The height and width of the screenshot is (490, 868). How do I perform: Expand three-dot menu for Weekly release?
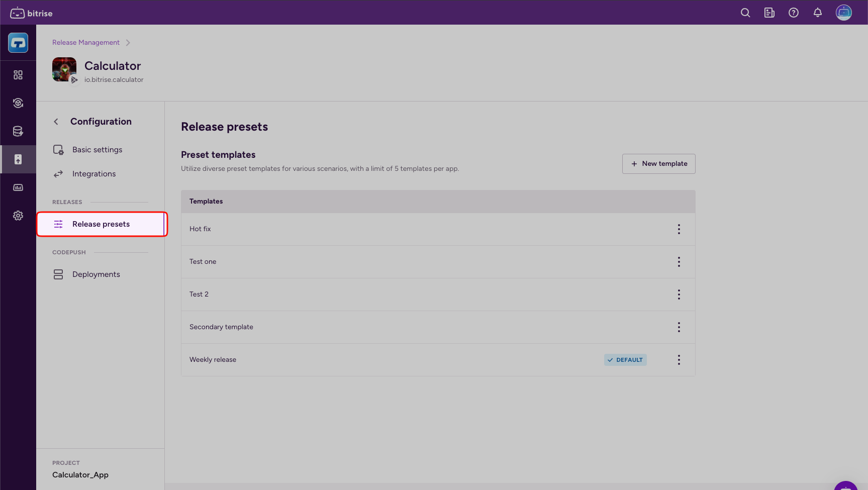[x=679, y=360]
